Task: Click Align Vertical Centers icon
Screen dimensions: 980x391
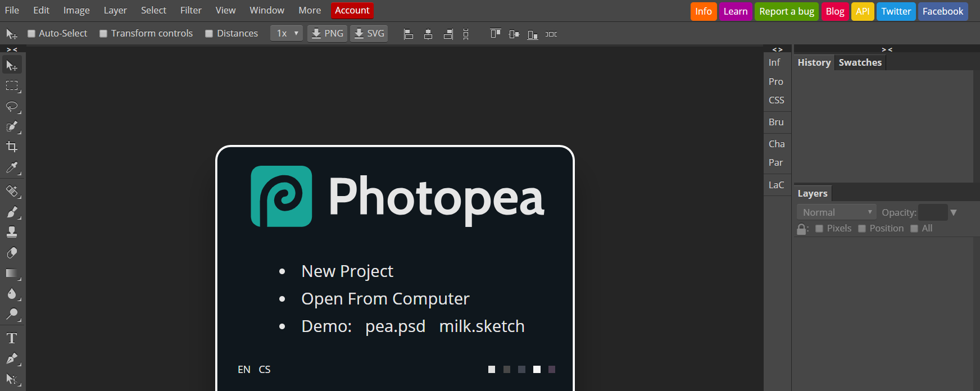Action: point(514,34)
